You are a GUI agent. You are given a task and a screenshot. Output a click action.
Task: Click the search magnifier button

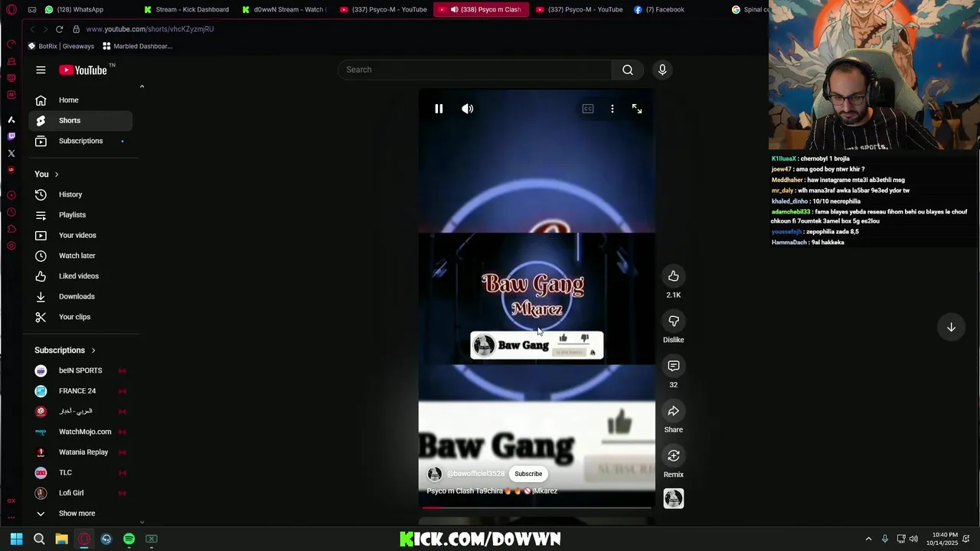point(628,70)
